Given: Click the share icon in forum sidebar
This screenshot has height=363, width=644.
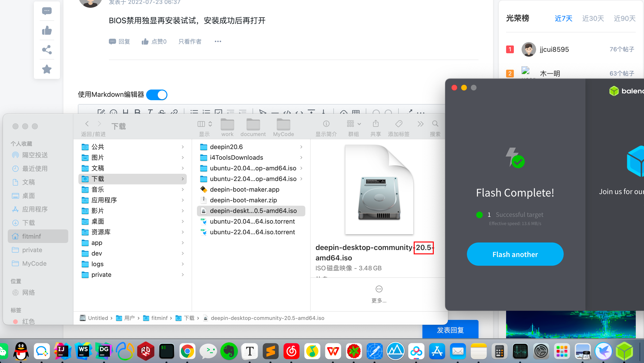Looking at the screenshot, I should point(47,50).
